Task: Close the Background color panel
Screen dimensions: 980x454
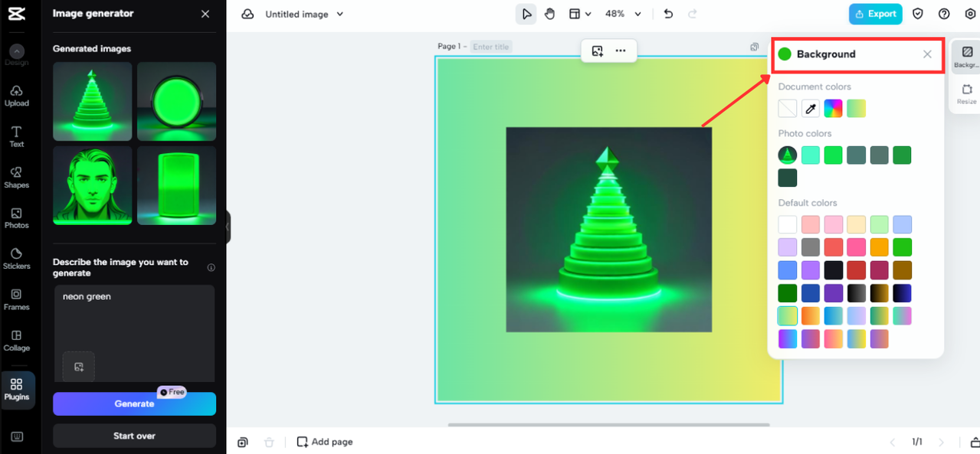Action: click(x=928, y=54)
